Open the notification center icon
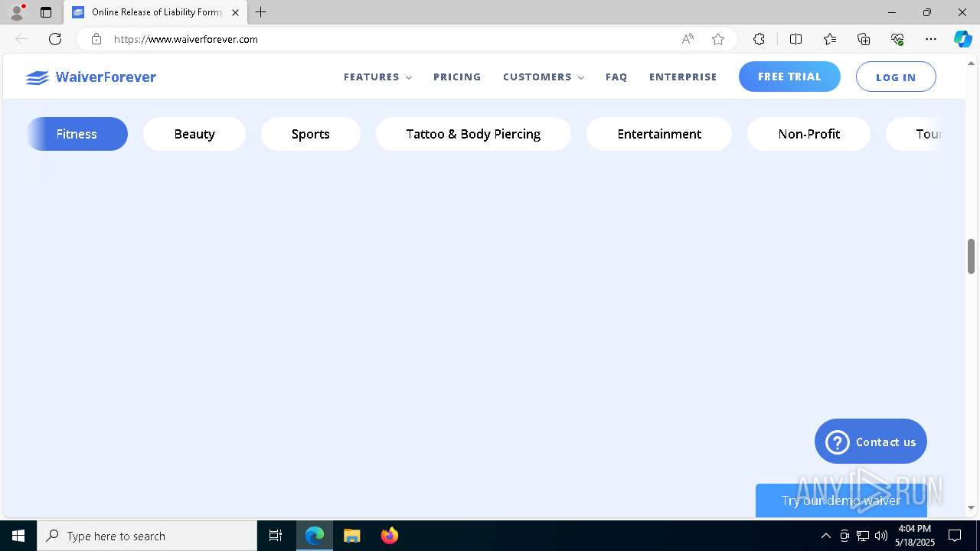This screenshot has width=980, height=551. (x=955, y=536)
